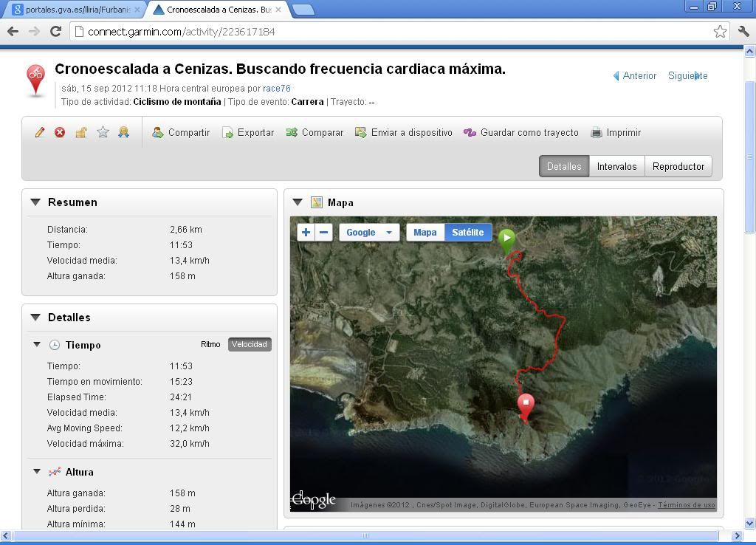Click the Imprimir link
The width and height of the screenshot is (756, 545).
(623, 133)
